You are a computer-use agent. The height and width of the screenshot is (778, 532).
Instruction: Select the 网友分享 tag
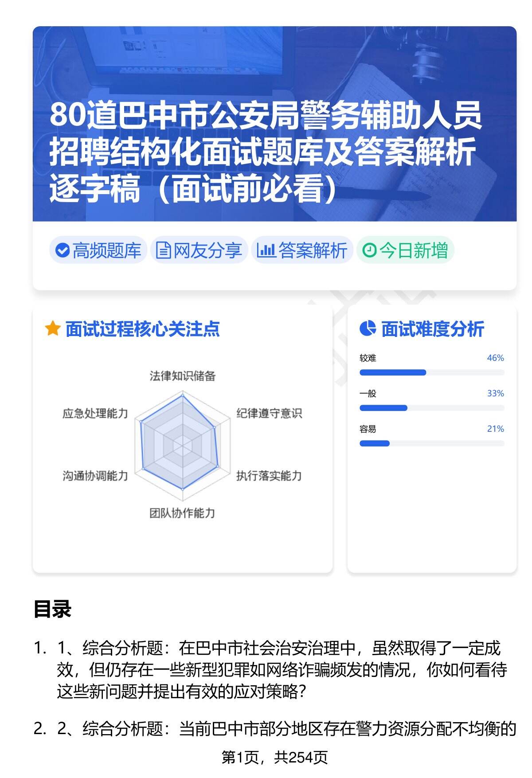click(199, 250)
